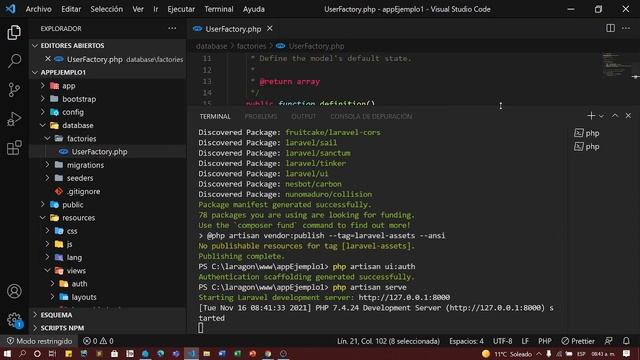Open Windows taskbar search icon
Viewport: 640px width, 360px height.
(x=22, y=353)
